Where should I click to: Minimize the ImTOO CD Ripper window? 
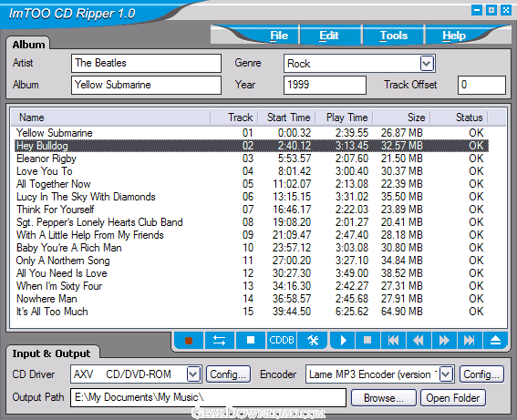(x=477, y=10)
